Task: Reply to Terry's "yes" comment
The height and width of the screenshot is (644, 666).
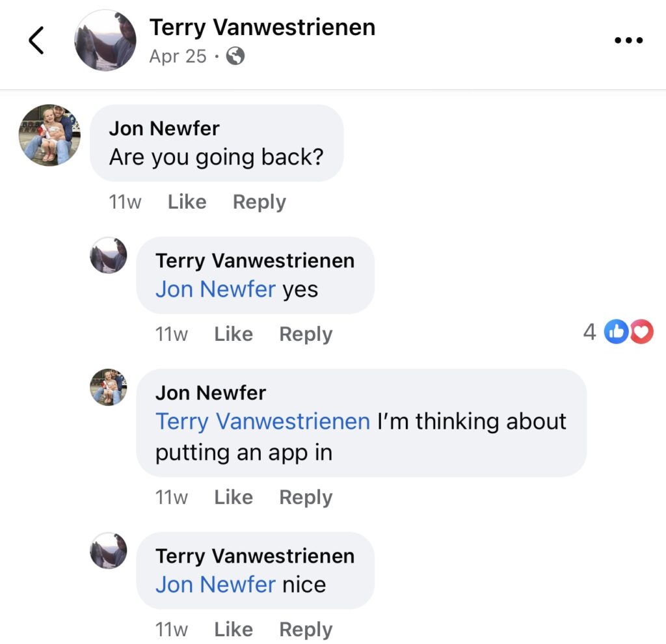Action: pos(305,334)
